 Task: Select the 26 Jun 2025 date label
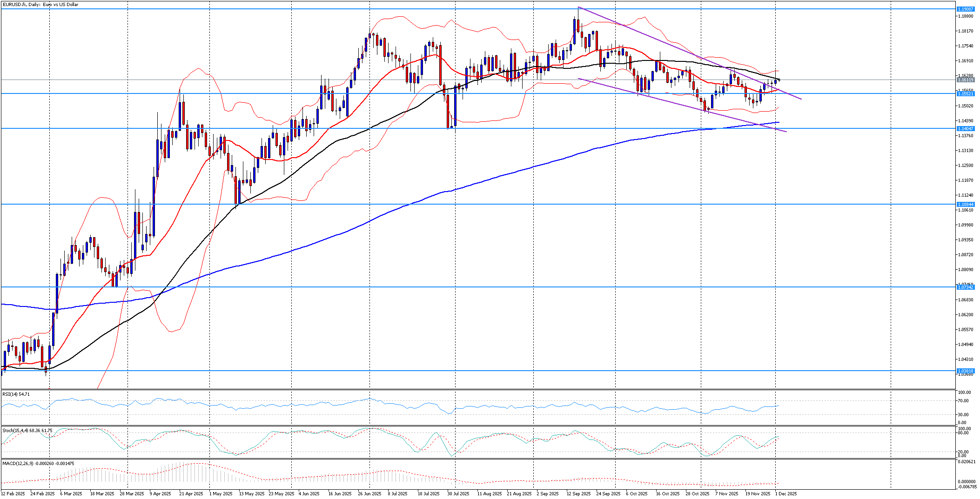(369, 494)
